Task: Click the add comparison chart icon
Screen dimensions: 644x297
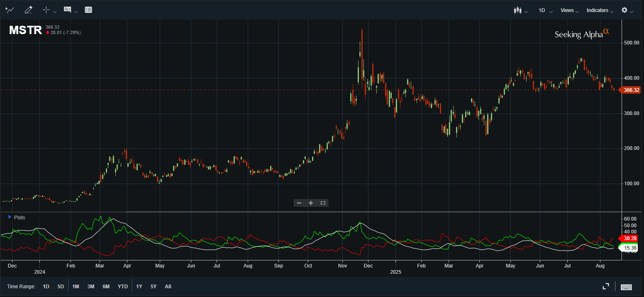Action: [x=9, y=10]
